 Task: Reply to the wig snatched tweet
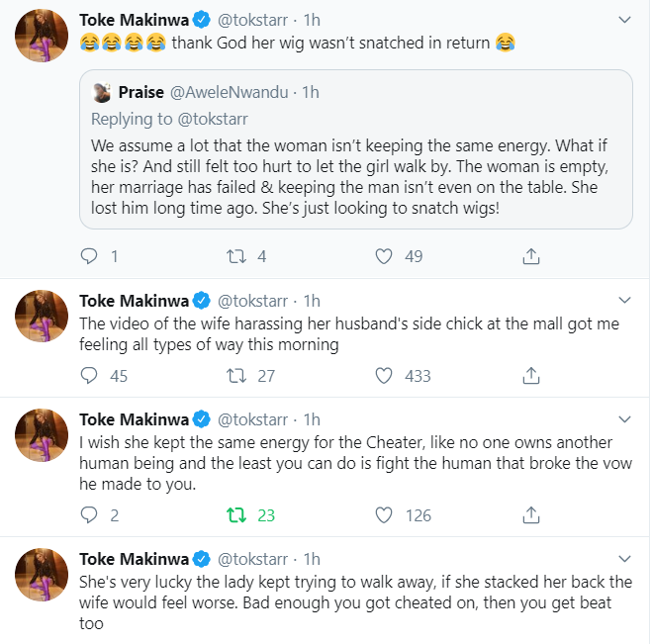(89, 256)
